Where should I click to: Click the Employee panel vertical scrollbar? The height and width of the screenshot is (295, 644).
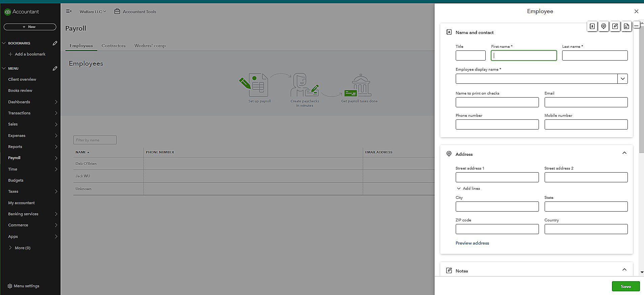point(642,89)
